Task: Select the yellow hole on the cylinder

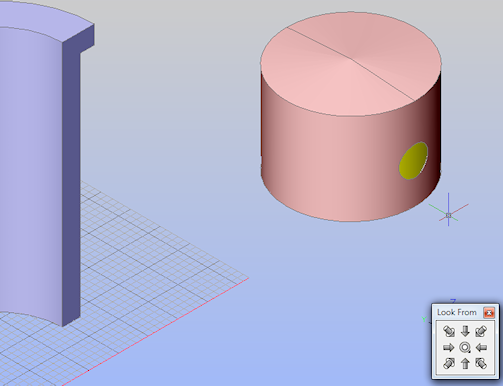Action: point(413,161)
